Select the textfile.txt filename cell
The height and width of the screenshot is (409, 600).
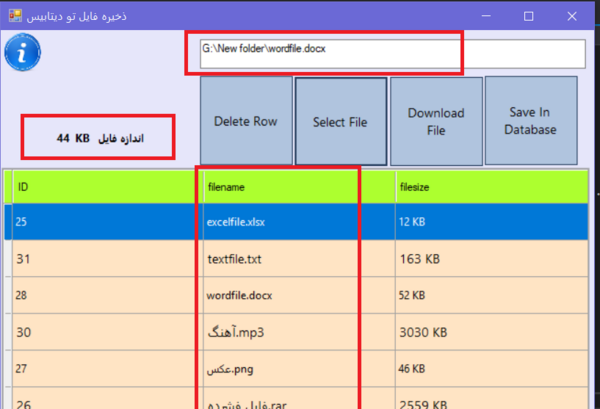[x=299, y=259]
